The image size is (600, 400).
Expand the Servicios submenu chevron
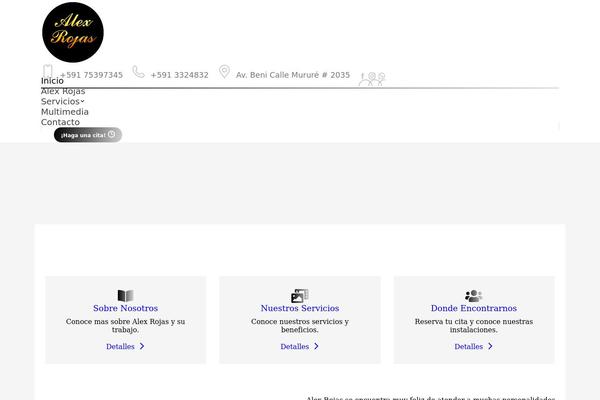click(x=82, y=101)
